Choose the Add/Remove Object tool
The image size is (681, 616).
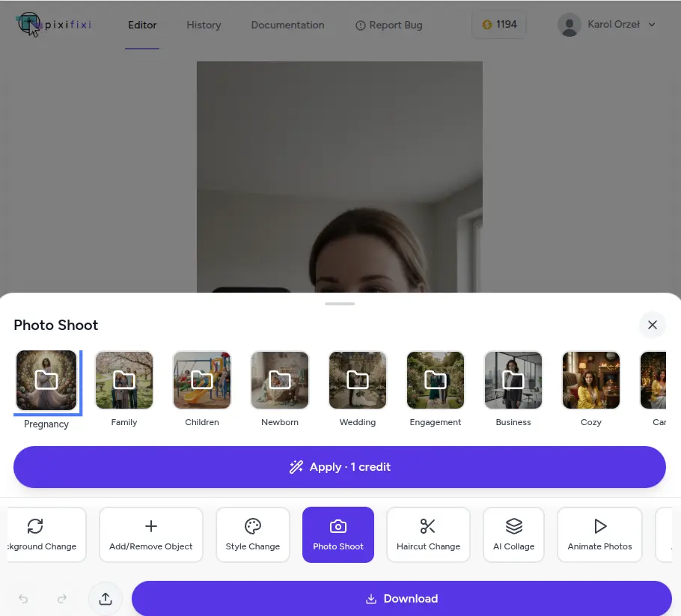(151, 534)
